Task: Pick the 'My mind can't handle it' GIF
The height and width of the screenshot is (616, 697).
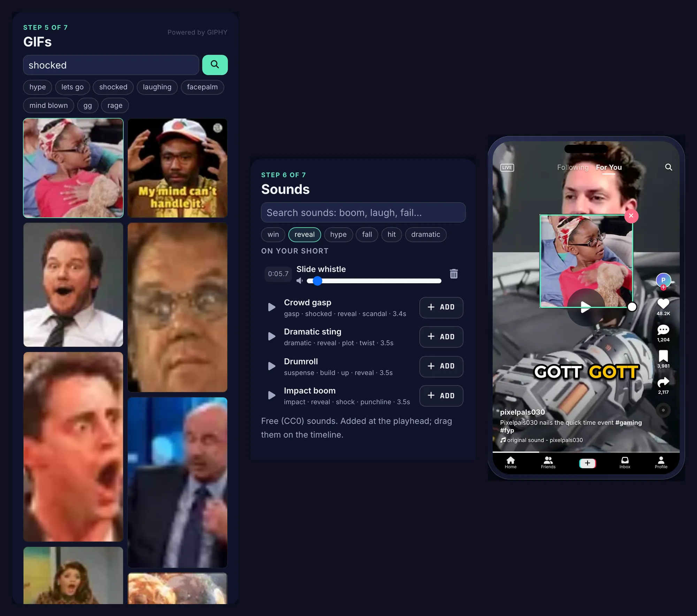Action: (177, 168)
